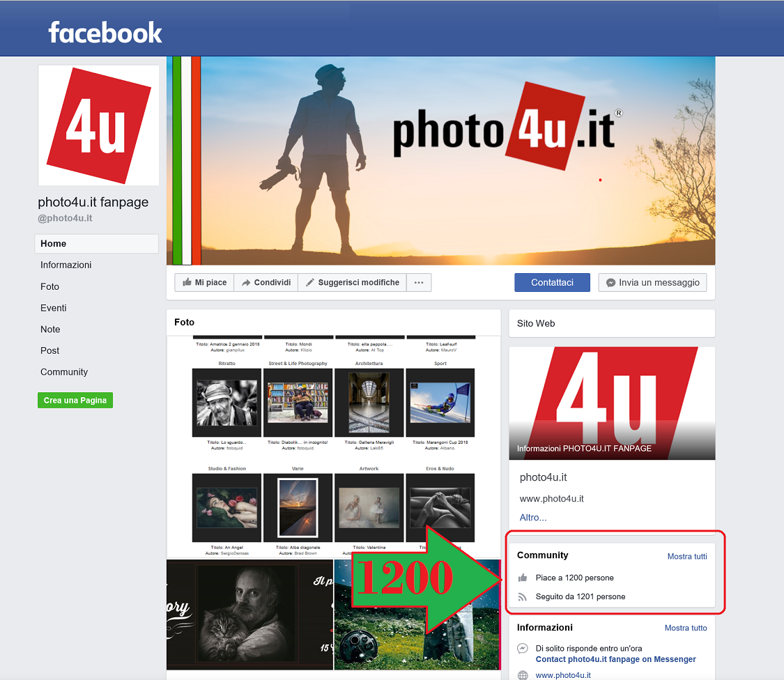This screenshot has height=680, width=784.
Task: Click Seguito da 1201 persone text
Action: (581, 596)
